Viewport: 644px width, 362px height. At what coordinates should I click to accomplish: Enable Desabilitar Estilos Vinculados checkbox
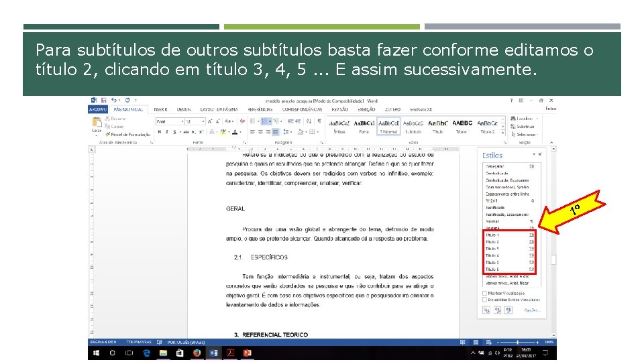tap(484, 300)
